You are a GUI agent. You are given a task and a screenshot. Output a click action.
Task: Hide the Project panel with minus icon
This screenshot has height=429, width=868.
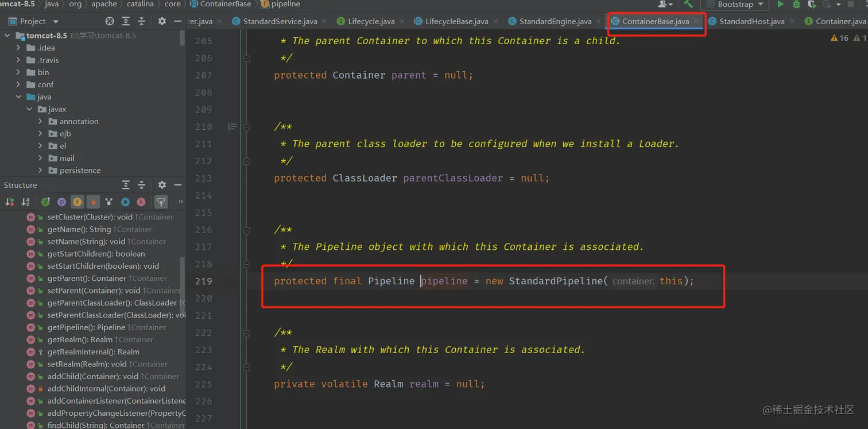[x=178, y=21]
